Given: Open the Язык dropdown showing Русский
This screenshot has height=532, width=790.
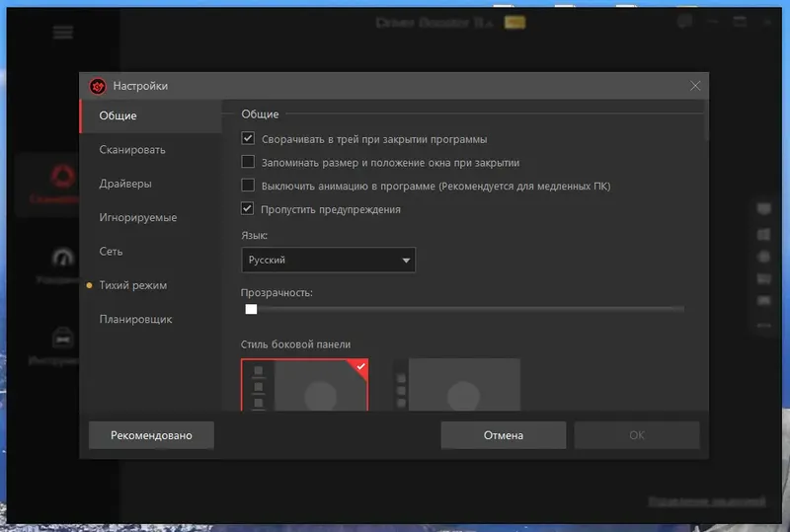Looking at the screenshot, I should [329, 260].
